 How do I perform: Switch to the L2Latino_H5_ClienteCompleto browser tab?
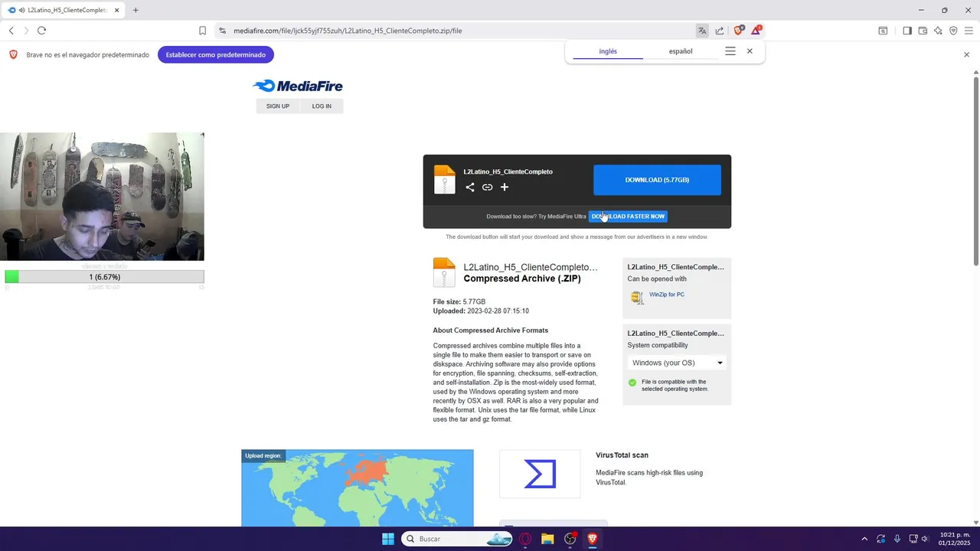[x=64, y=10]
